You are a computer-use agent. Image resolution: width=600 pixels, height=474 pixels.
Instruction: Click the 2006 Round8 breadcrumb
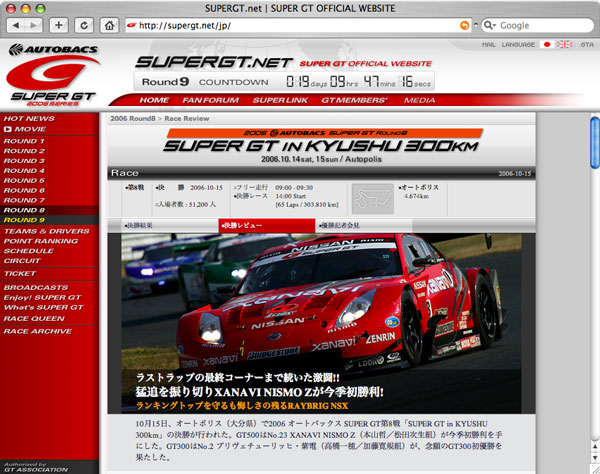point(133,119)
